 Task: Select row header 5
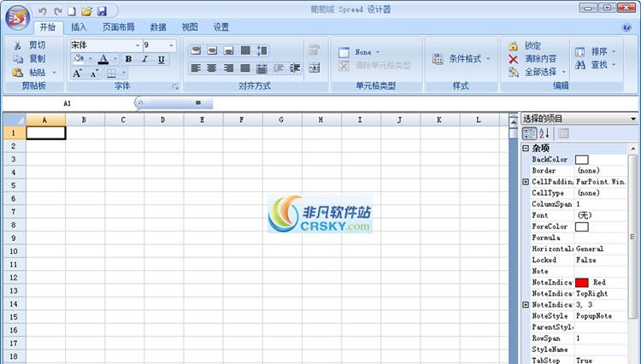tap(14, 185)
